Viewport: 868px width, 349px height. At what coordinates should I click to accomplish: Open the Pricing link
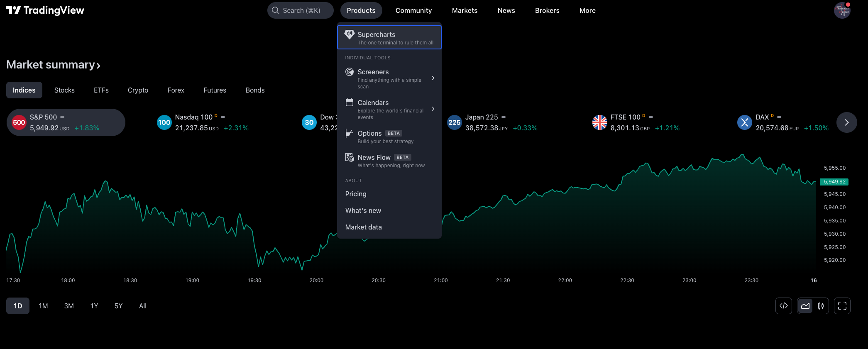(356, 194)
